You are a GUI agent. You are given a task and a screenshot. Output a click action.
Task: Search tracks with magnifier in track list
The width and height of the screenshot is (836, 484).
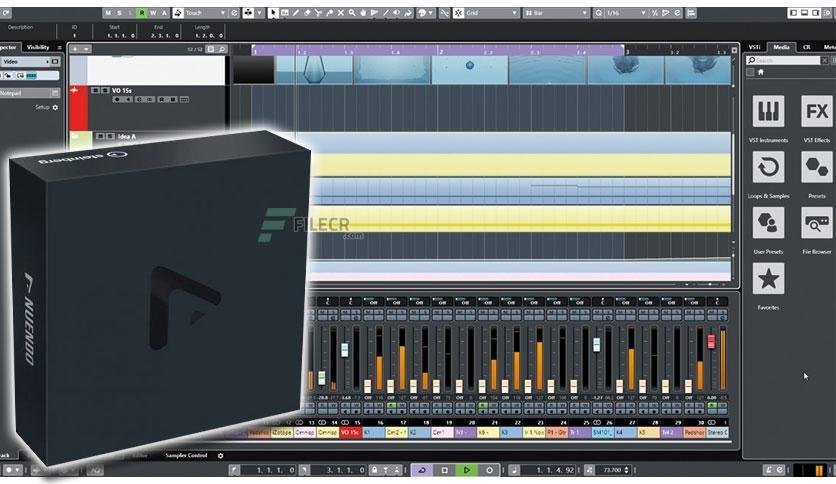pyautogui.click(x=222, y=49)
